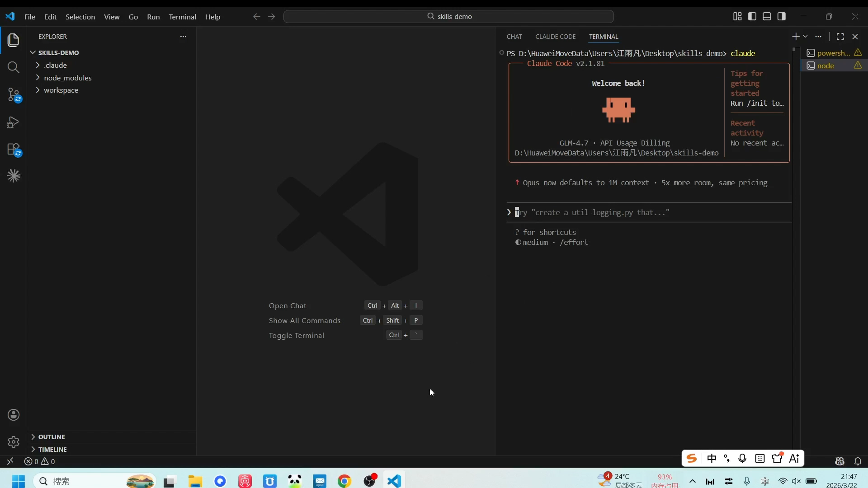Image resolution: width=868 pixels, height=488 pixels.
Task: Switch to the CLAUDE CODE tab
Action: (555, 37)
